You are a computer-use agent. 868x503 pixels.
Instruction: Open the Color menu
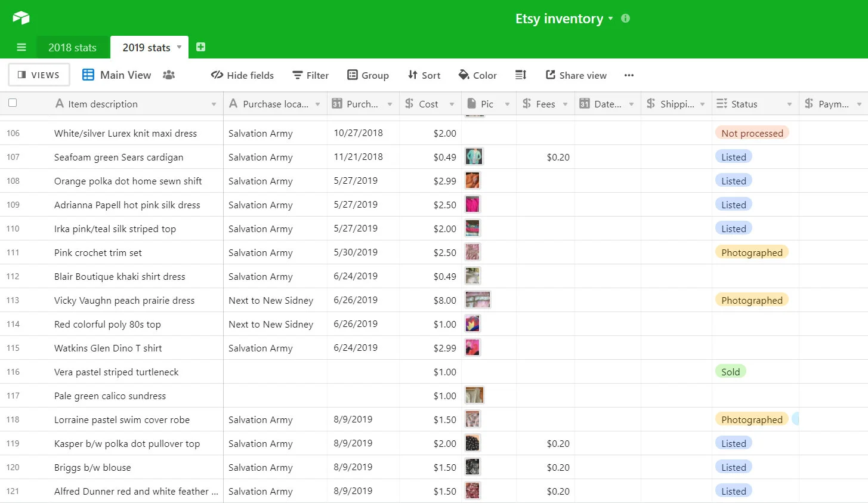(x=477, y=75)
